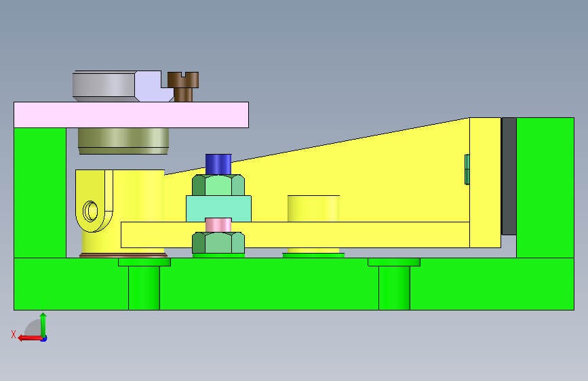Click the blue bolt stud tip
Screen dimensions: 588x381
click(218, 164)
